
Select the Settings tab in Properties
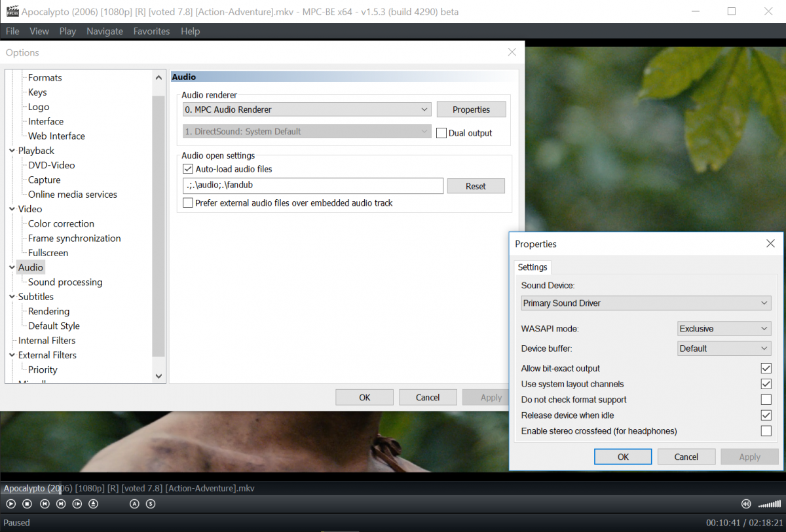533,267
